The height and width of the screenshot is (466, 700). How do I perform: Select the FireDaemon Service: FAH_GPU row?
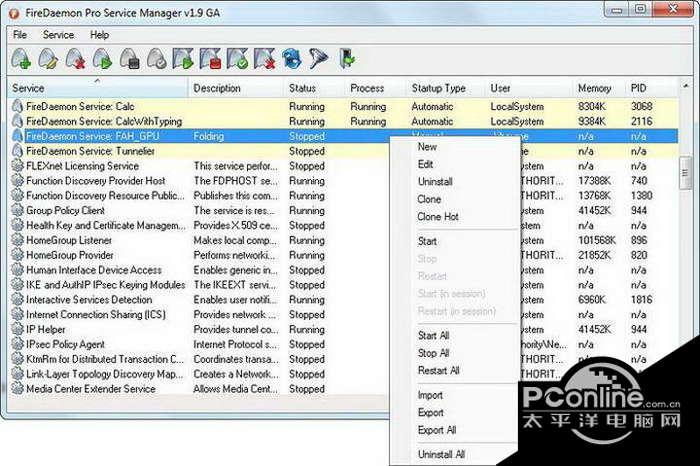click(x=343, y=136)
